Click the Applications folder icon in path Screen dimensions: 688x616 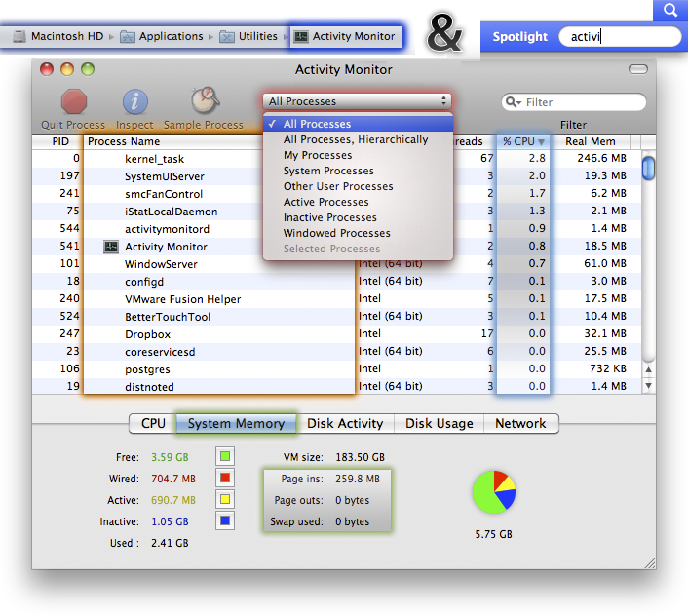[x=128, y=36]
